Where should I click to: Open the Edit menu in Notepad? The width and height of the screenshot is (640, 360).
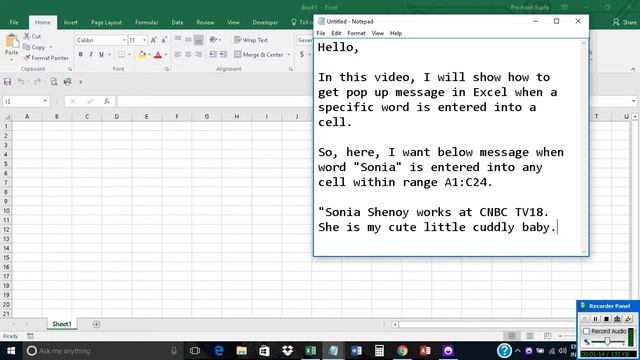pos(336,33)
